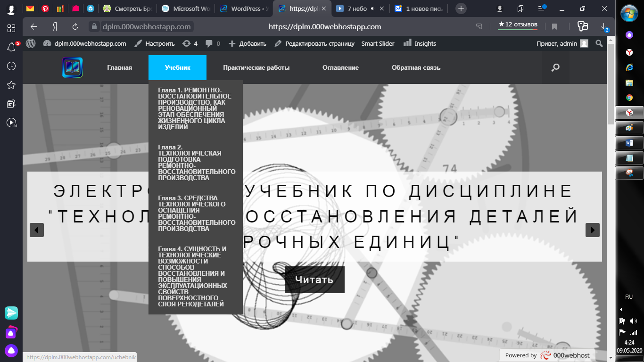The image size is (644, 362).
Task: Reload the page with refresh icon
Action: tap(75, 27)
